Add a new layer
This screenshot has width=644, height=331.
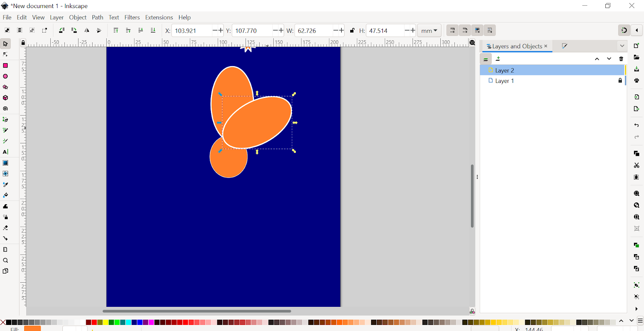(498, 59)
